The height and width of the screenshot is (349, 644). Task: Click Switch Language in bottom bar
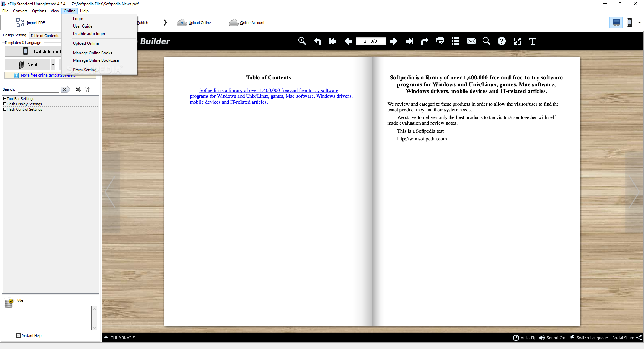coord(589,338)
